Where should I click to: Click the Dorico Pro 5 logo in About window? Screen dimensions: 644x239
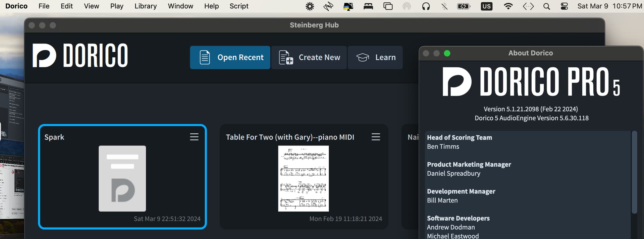531,81
